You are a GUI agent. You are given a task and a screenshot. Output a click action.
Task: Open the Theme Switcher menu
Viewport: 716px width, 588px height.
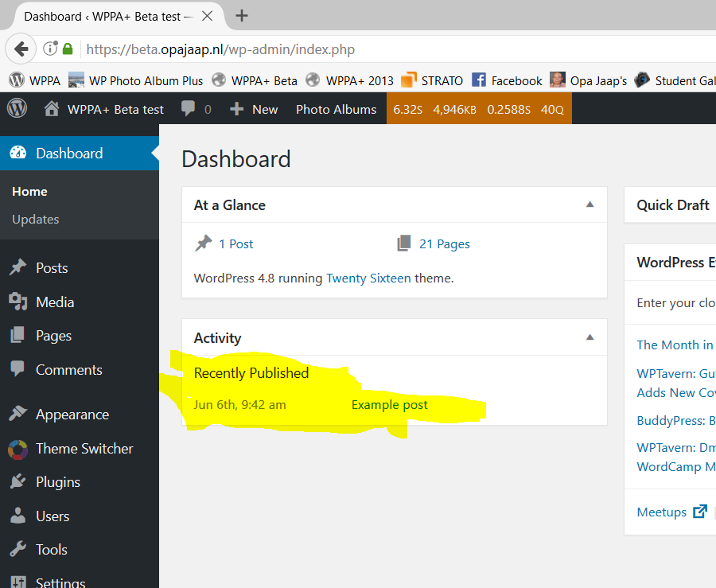pos(80,448)
